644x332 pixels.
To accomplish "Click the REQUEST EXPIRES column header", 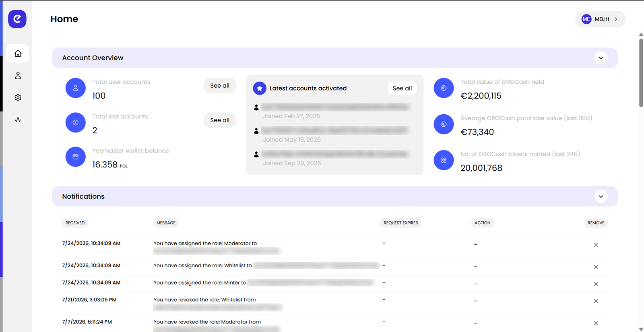I will [x=400, y=223].
